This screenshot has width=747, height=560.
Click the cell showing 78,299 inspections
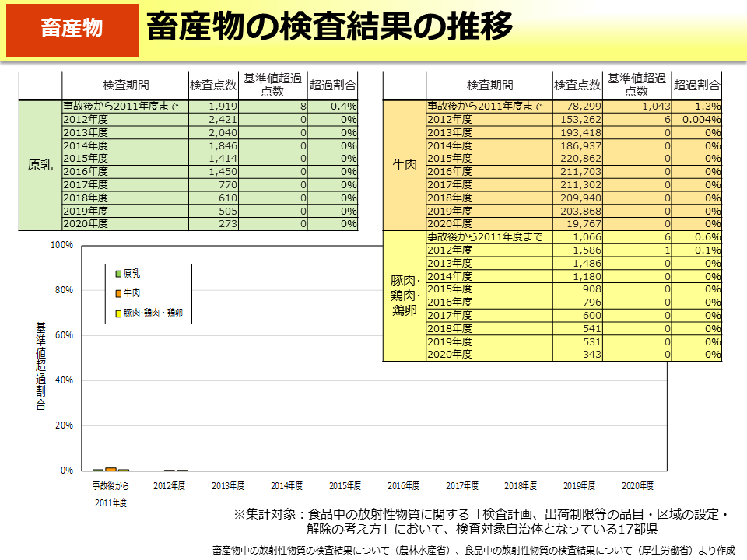(579, 107)
